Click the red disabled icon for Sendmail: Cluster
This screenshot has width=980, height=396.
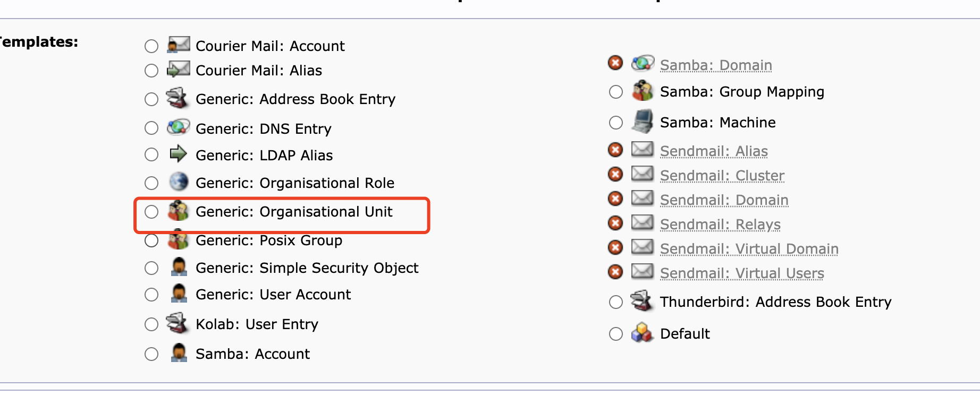pos(615,174)
